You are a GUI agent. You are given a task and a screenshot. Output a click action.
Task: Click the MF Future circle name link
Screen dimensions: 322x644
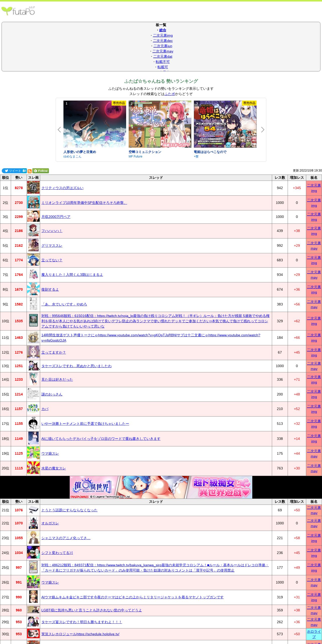point(135,156)
